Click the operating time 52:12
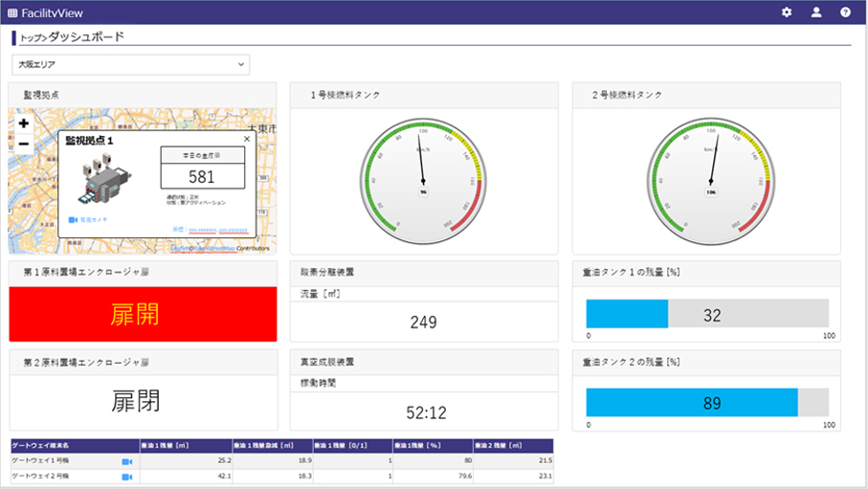 tap(426, 412)
